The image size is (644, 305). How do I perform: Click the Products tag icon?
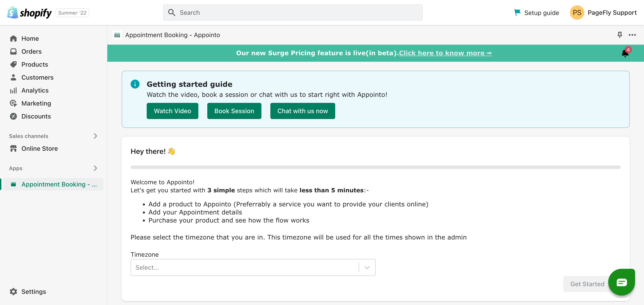click(x=13, y=64)
